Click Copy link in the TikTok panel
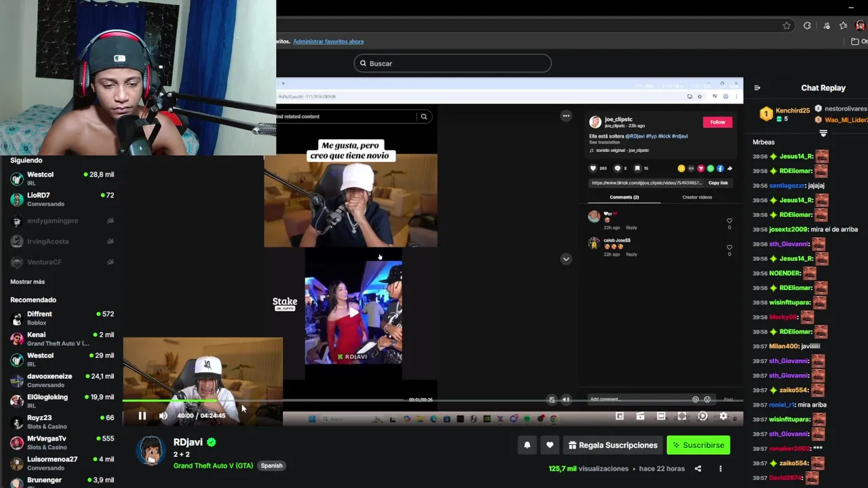 [x=718, y=183]
